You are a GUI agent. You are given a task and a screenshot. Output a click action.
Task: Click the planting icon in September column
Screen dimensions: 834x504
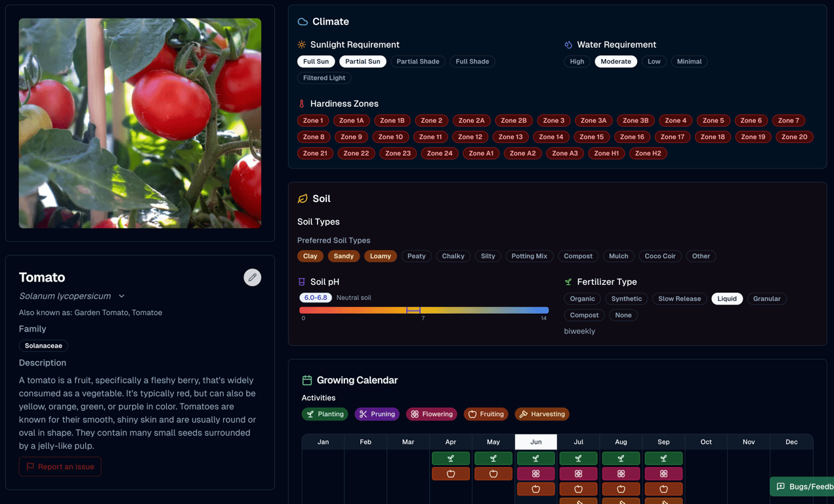pos(663,458)
